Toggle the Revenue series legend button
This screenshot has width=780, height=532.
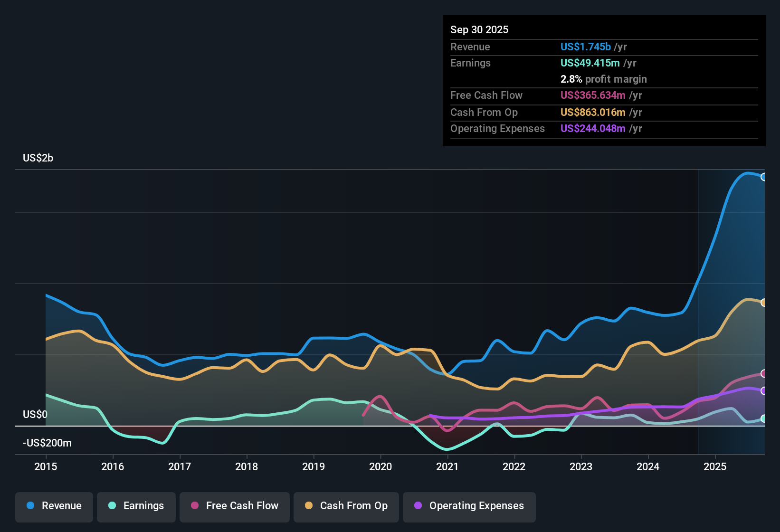[x=54, y=506]
